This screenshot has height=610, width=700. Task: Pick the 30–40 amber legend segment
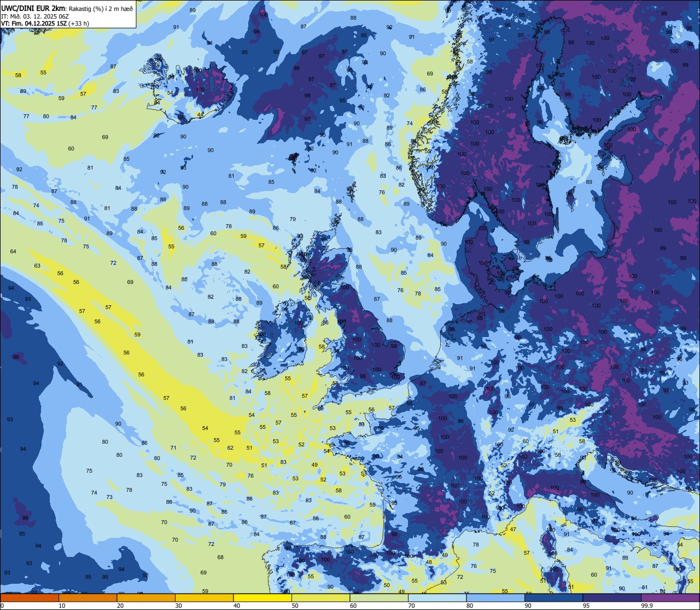click(x=204, y=597)
